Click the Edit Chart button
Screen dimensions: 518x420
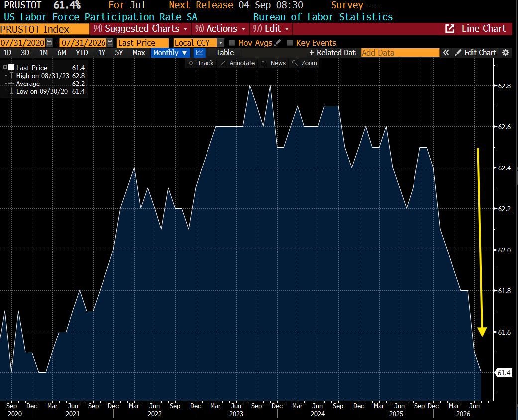point(476,53)
